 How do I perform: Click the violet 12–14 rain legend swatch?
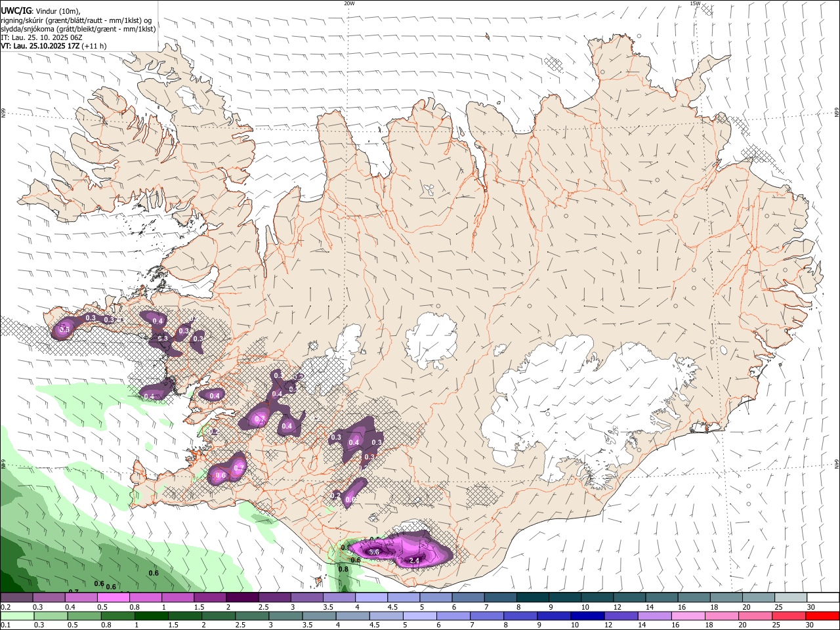621,616
